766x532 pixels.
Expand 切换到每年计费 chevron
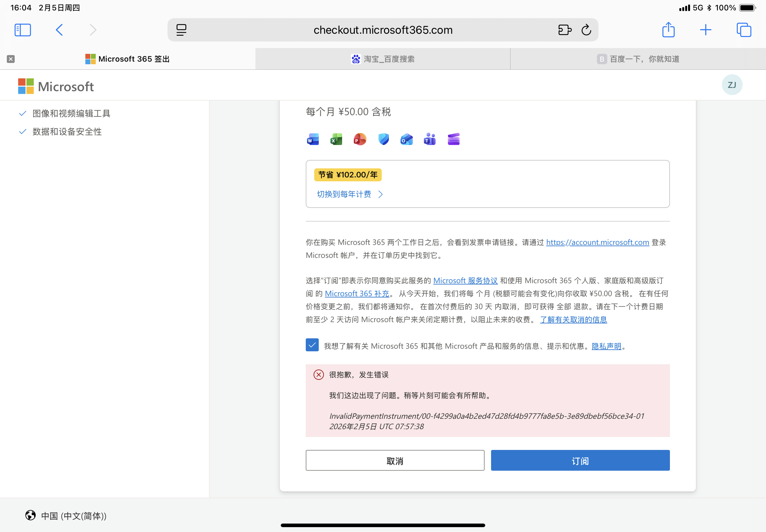pyautogui.click(x=380, y=194)
